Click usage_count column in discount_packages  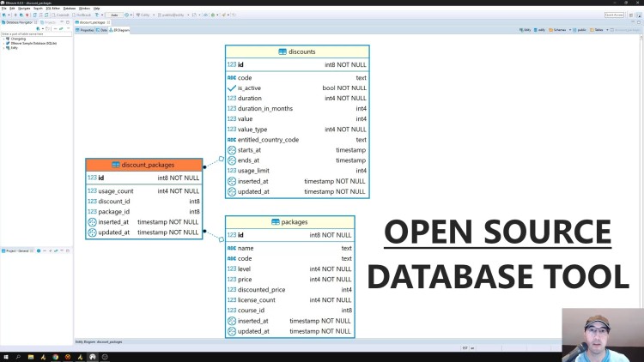click(143, 190)
